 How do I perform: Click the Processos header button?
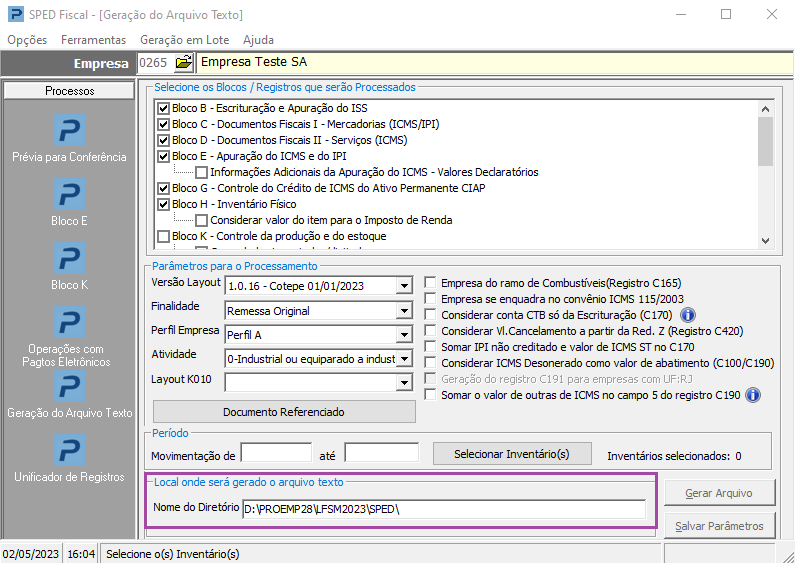click(69, 91)
